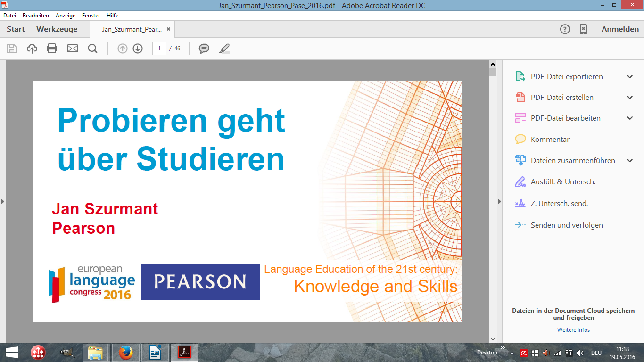The image size is (644, 362).
Task: Click the cloud upload icon
Action: [32, 49]
